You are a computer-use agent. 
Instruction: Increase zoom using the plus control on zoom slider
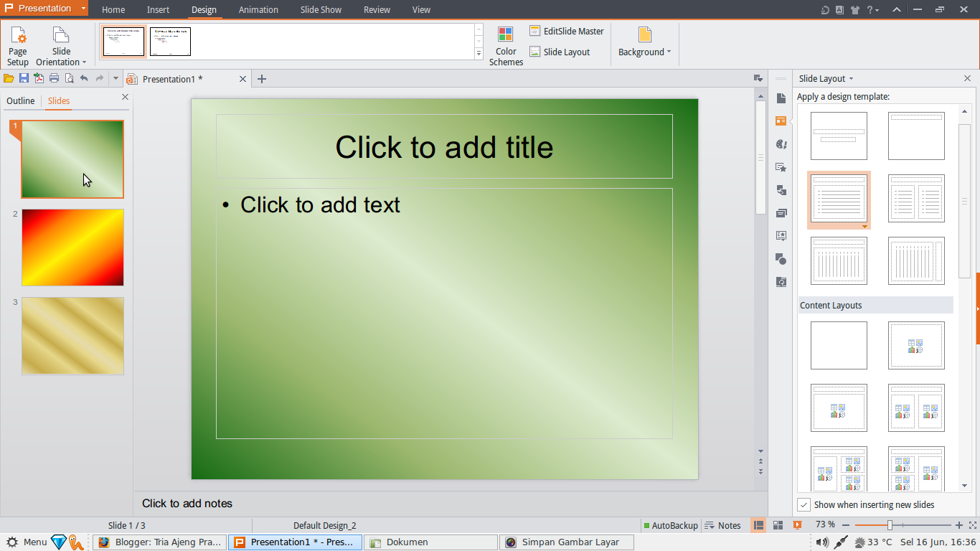point(959,525)
